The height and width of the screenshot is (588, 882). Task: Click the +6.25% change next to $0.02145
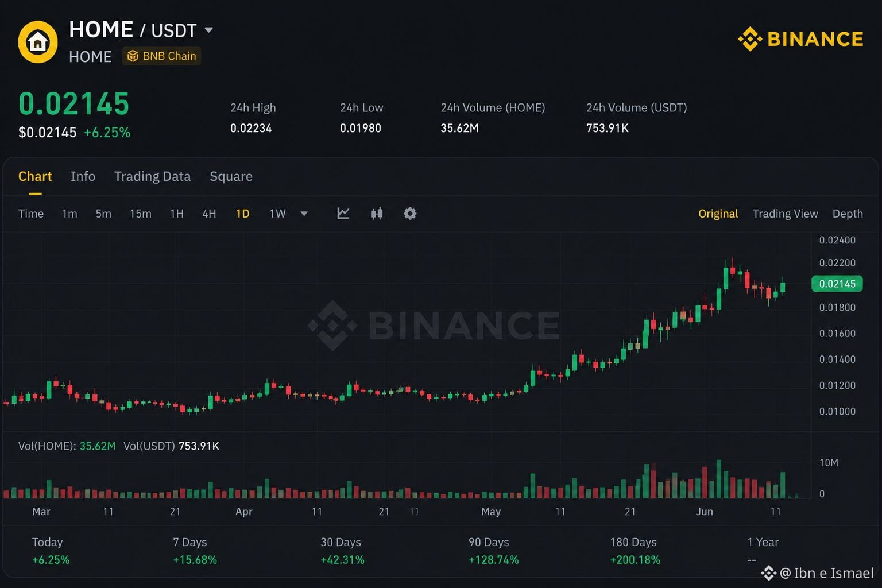(x=107, y=133)
